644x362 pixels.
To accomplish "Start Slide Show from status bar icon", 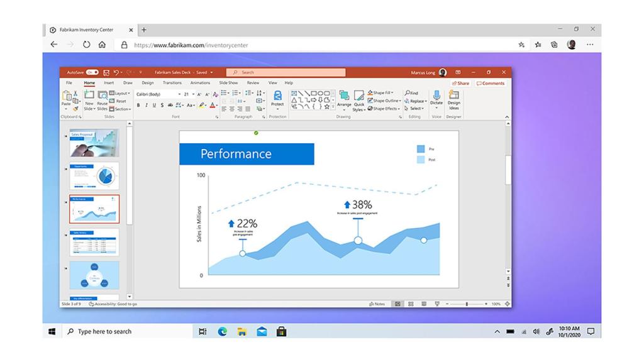I will pos(437,304).
